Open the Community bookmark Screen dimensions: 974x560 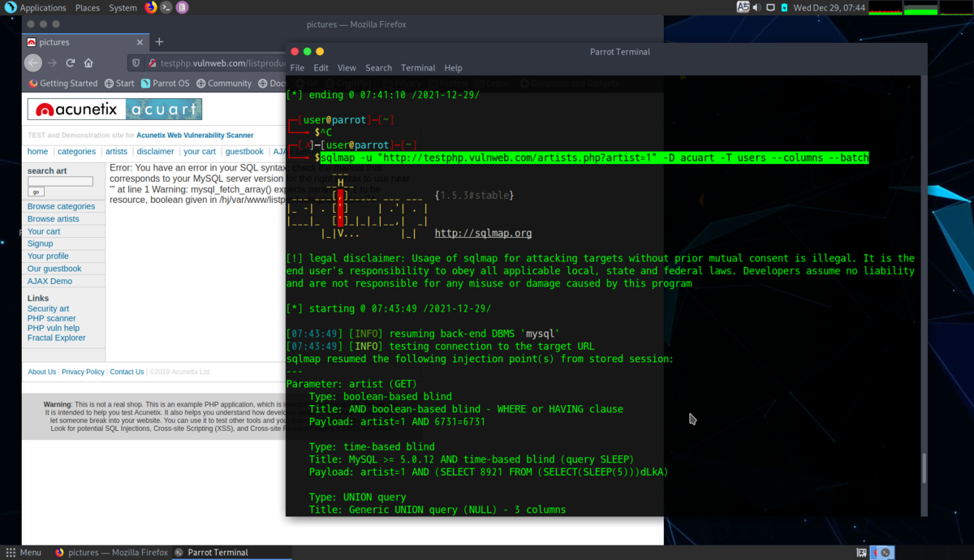click(223, 83)
